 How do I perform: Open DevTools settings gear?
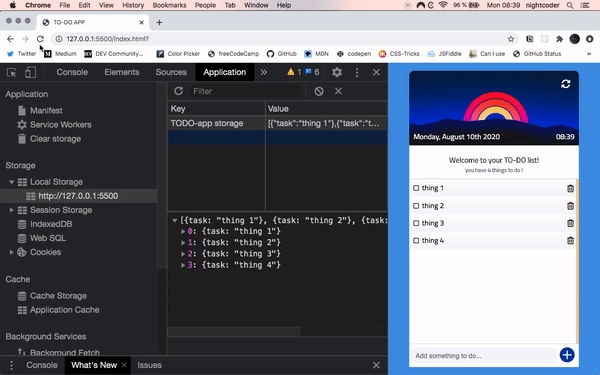(337, 72)
